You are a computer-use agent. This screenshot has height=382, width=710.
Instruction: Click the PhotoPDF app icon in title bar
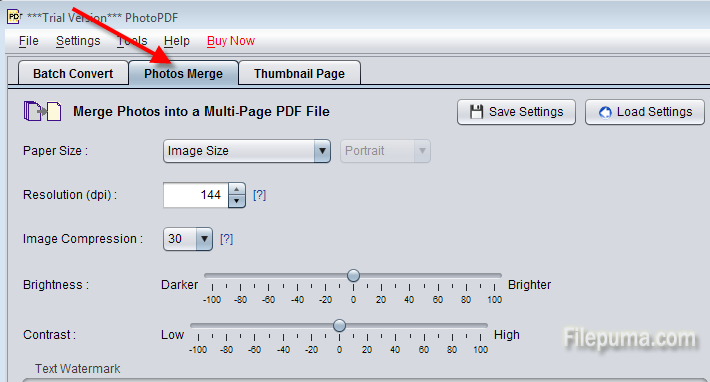click(x=14, y=17)
